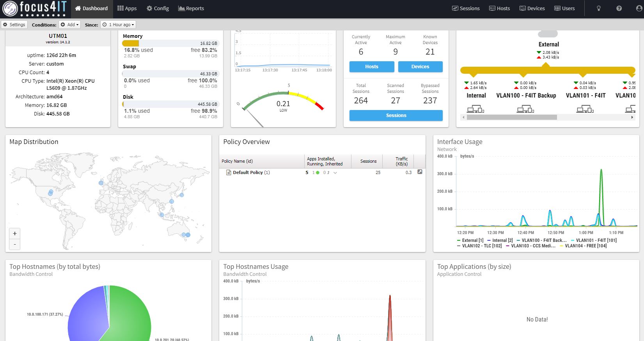Open the Dashboard tab

click(x=91, y=9)
